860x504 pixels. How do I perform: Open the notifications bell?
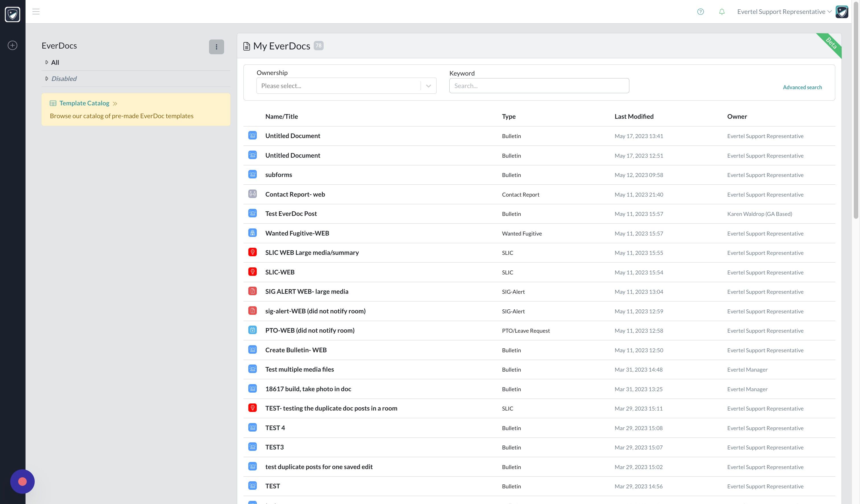click(x=722, y=12)
